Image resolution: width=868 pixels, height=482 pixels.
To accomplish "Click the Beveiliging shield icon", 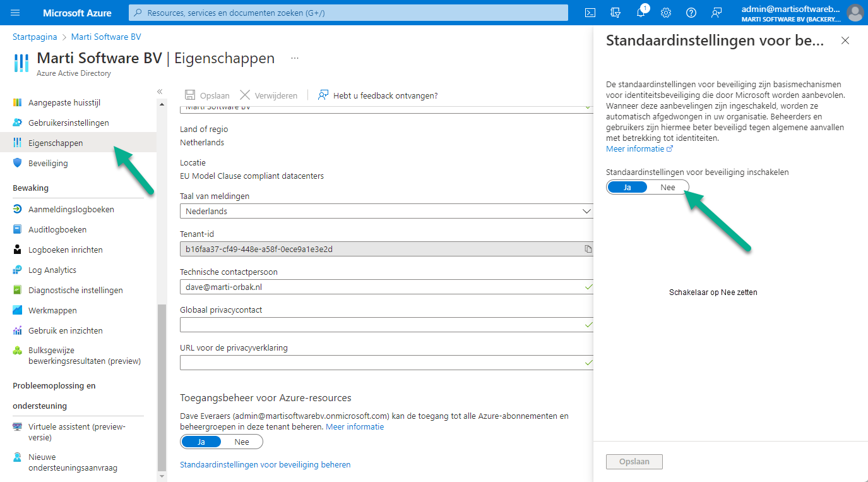I will 17,163.
